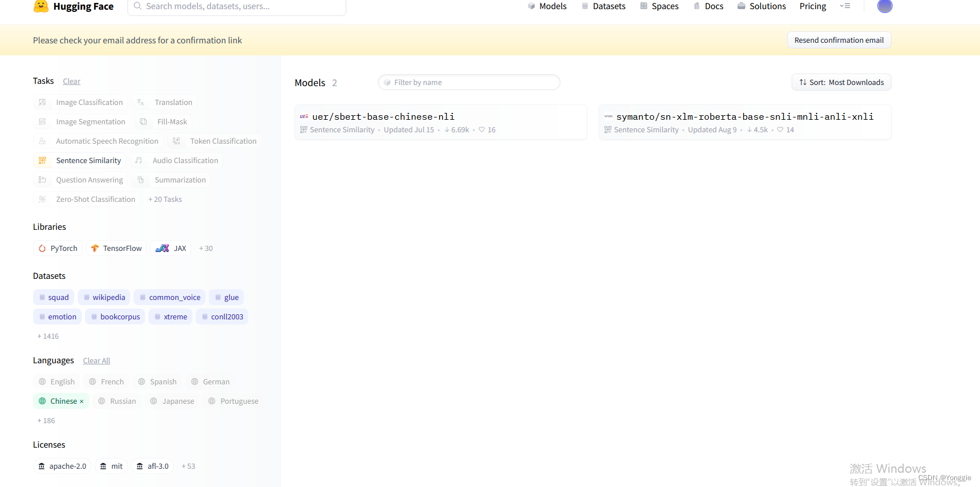Toggle the Japanese language filter
Image resolution: width=980 pixels, height=487 pixels.
[x=172, y=401]
